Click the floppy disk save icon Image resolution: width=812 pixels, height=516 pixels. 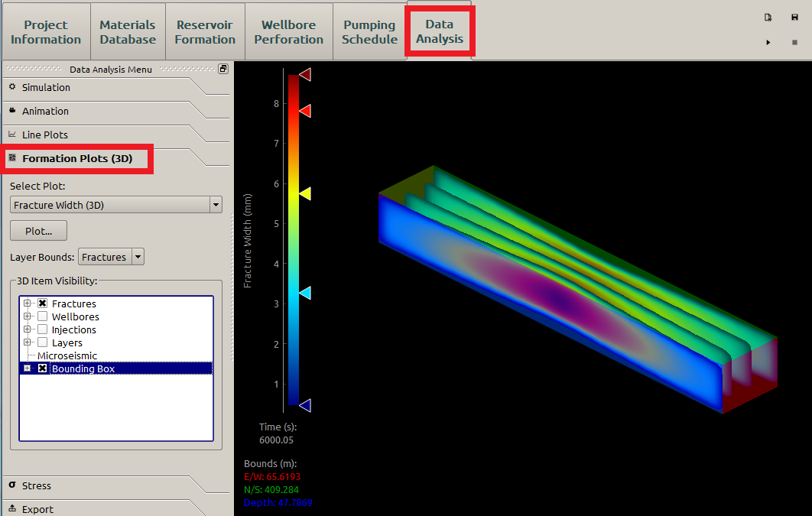pos(794,18)
